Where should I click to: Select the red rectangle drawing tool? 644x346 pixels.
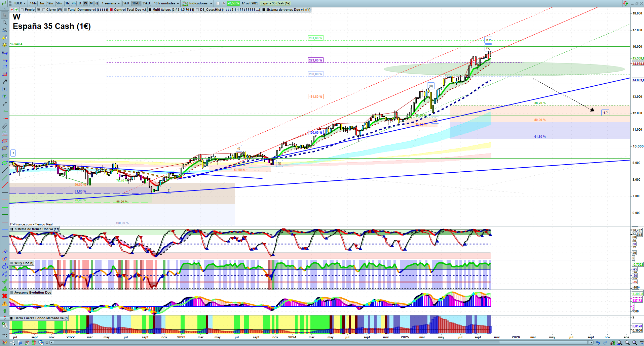pyautogui.click(x=5, y=74)
